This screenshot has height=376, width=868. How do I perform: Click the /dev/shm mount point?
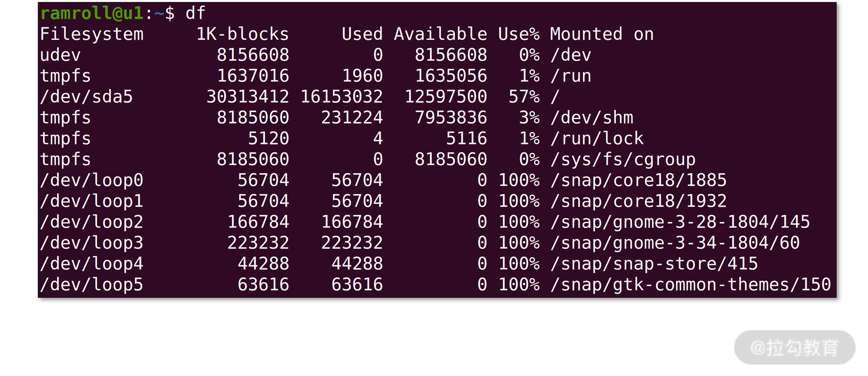coord(591,118)
